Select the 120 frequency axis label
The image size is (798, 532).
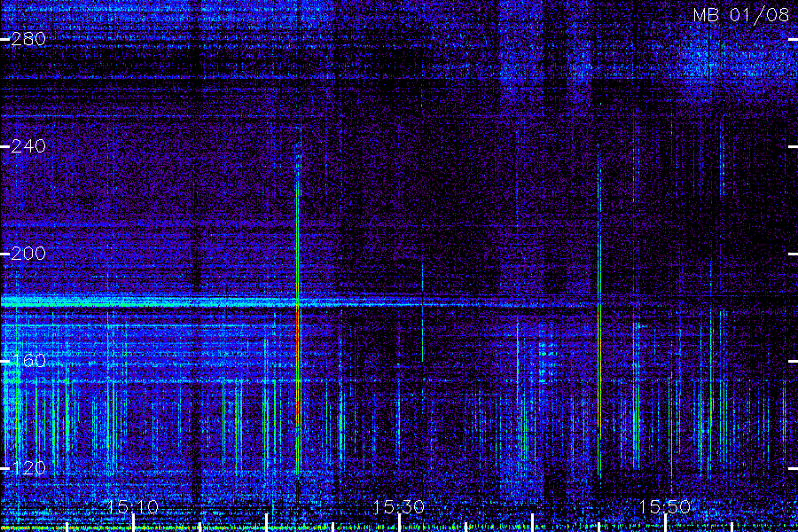pyautogui.click(x=28, y=468)
